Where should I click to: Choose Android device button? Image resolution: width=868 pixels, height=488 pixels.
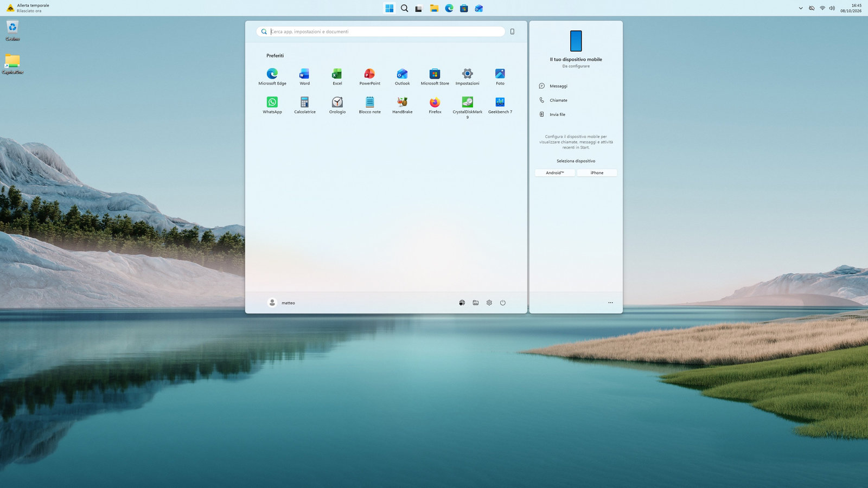(554, 173)
